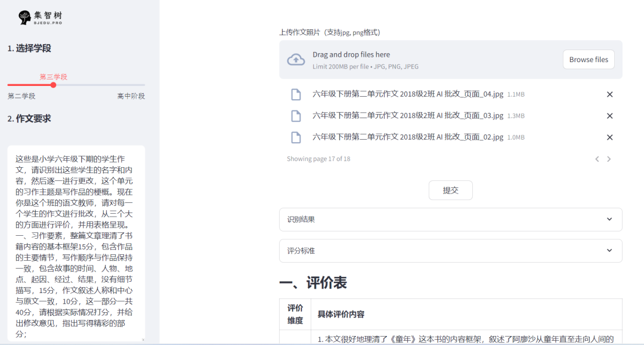The height and width of the screenshot is (345, 644).
Task: Click the 集智树 logo icon
Action: [x=24, y=17]
